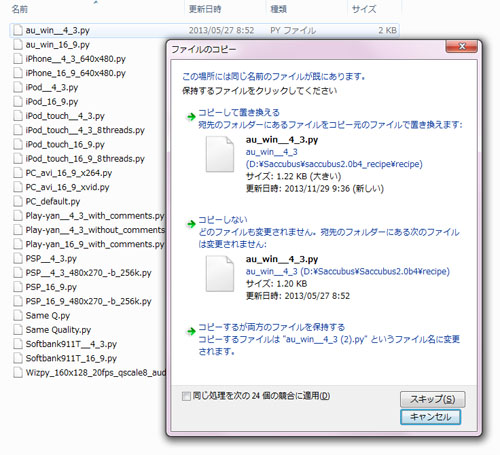Choose コピーして置き換える option
500x455 pixels.
239,112
